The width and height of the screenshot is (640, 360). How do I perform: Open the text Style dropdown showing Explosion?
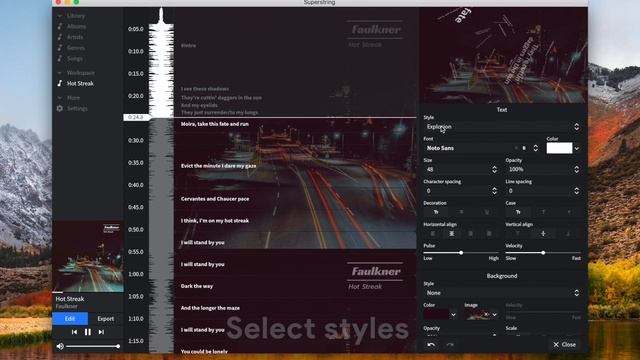[502, 127]
